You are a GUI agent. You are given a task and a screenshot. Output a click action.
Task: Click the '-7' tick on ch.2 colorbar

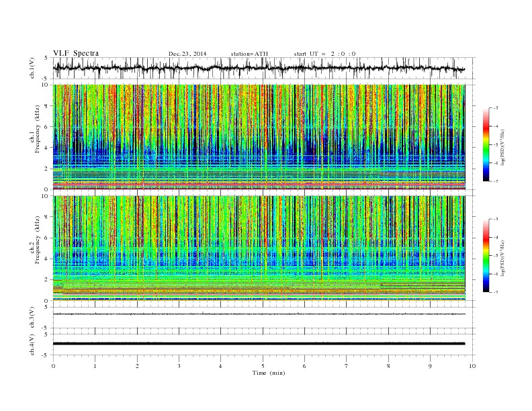click(496, 292)
